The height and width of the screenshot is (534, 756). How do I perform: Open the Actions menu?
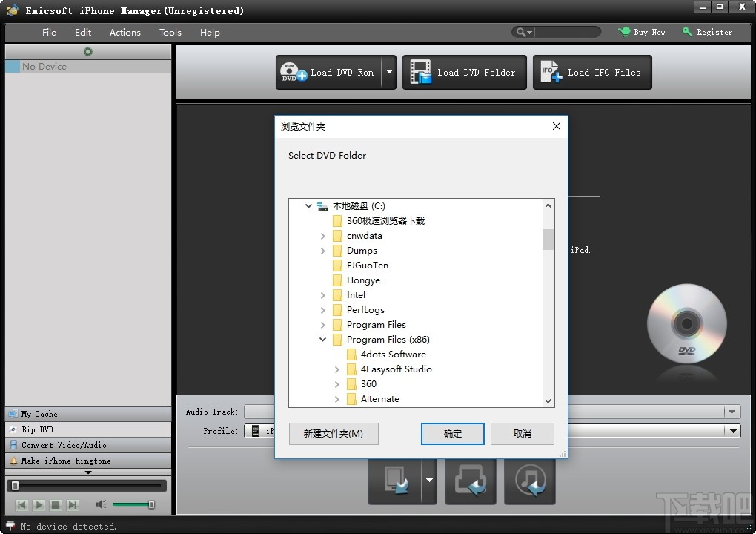click(x=125, y=32)
